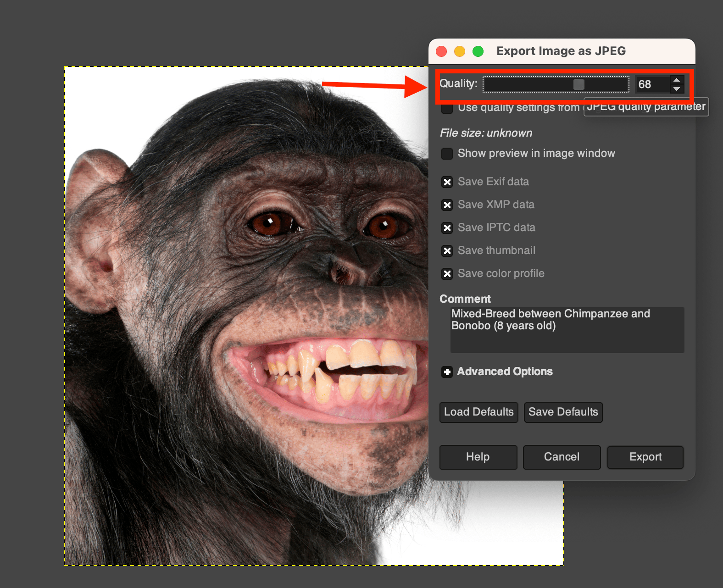Expand Advanced Options plus icon
The image size is (723, 588).
(x=447, y=372)
